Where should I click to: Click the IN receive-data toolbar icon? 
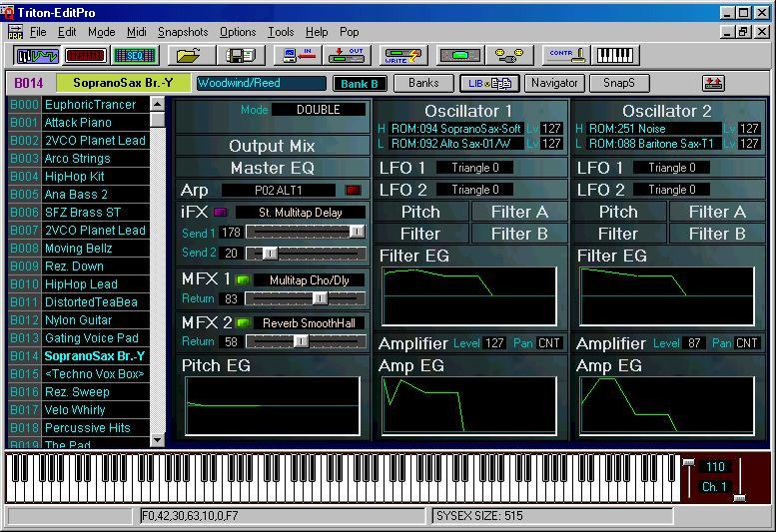click(x=297, y=55)
